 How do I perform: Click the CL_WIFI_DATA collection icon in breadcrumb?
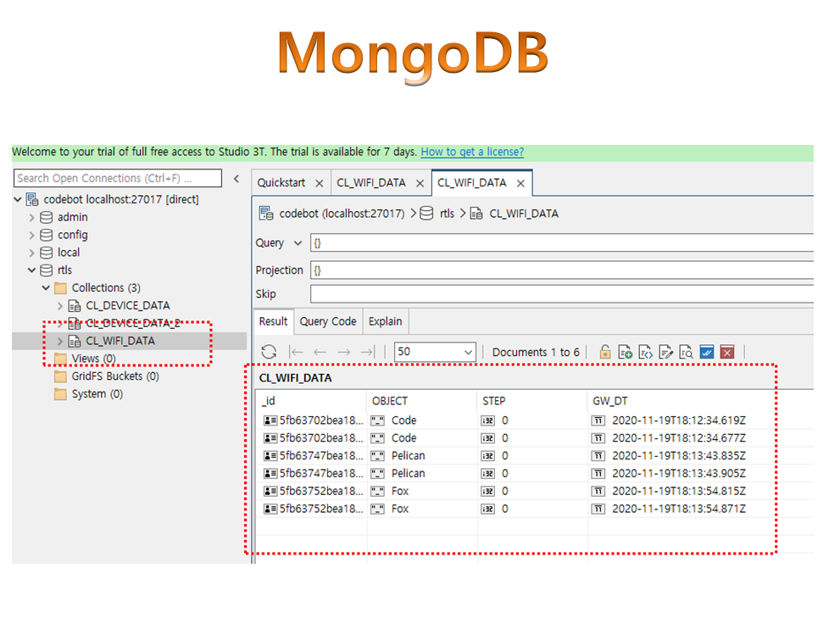(x=476, y=214)
